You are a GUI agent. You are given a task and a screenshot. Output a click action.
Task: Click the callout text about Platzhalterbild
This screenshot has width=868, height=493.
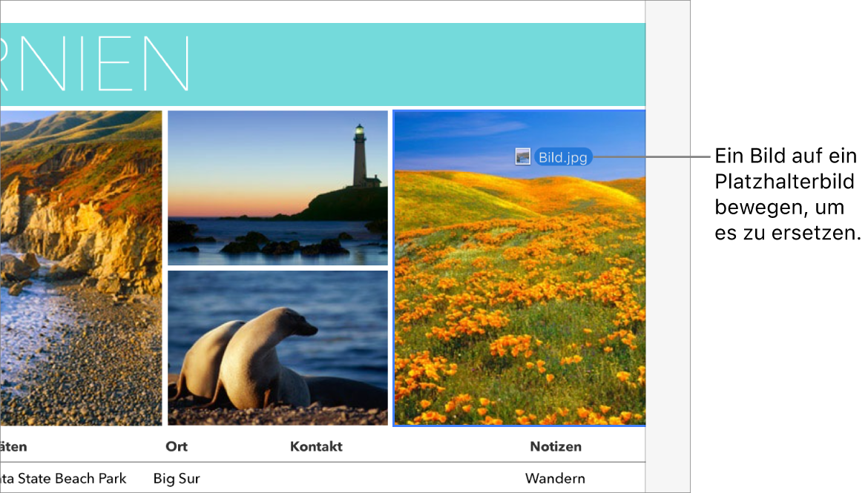pyautogui.click(x=787, y=193)
